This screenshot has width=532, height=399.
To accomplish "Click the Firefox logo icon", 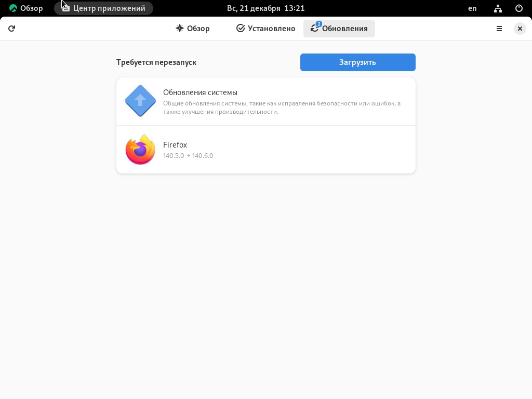I will 140,150.
